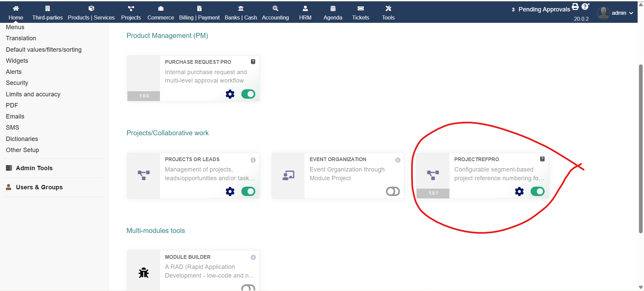Click the PROJECTREFPRO title
The image size is (644, 291).
point(477,159)
